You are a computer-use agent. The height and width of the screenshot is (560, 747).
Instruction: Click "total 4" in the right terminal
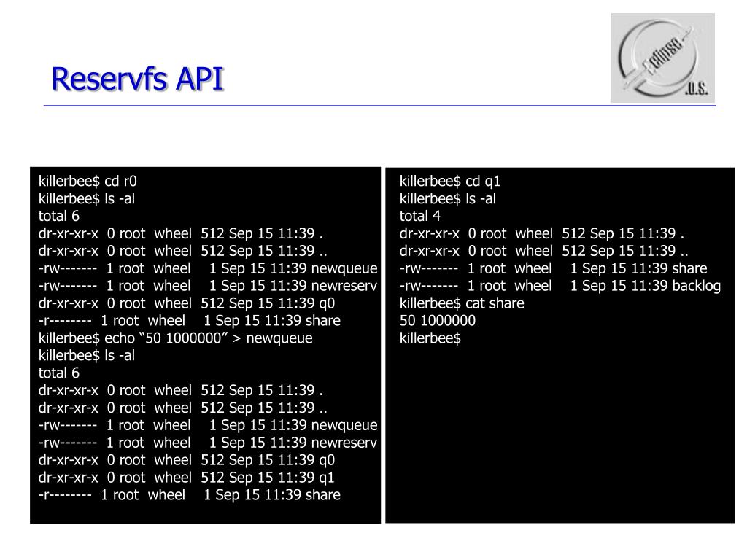tap(419, 216)
